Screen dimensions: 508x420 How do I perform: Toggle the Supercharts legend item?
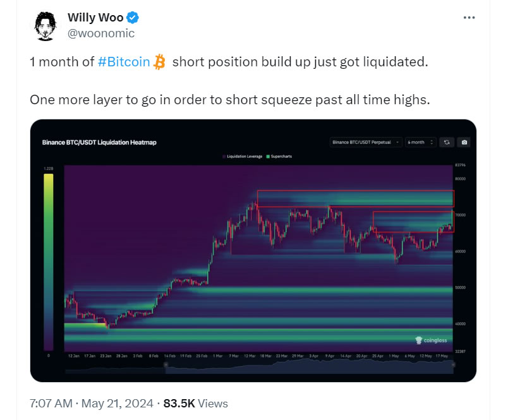pyautogui.click(x=279, y=157)
